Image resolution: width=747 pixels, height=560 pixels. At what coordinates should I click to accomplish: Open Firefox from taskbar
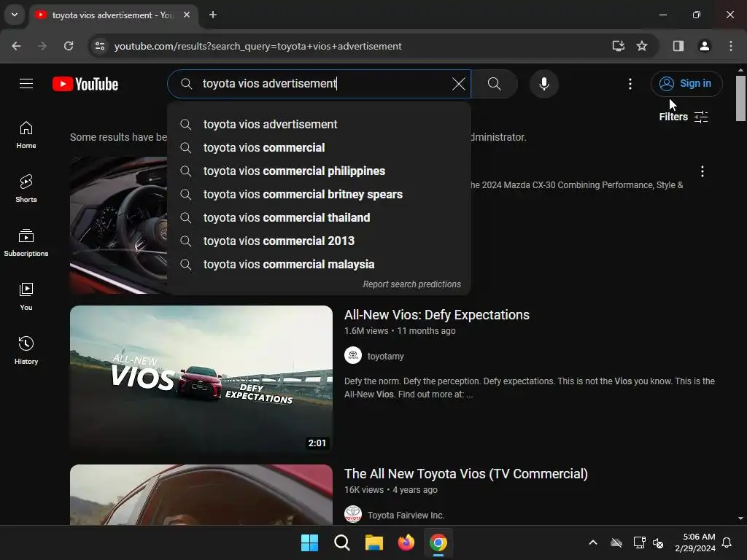406,542
